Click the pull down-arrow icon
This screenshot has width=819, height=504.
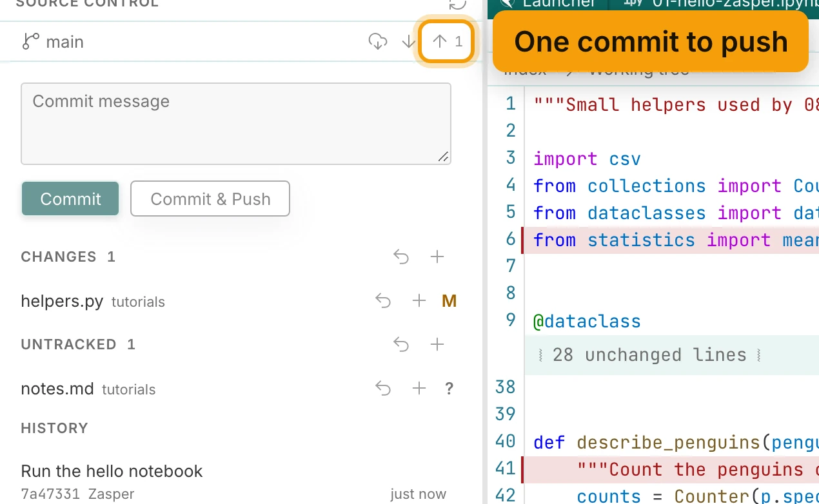point(408,42)
